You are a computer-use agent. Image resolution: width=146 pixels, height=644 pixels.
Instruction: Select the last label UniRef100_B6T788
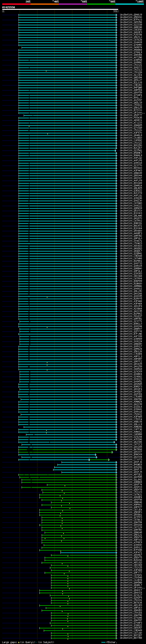131,638
